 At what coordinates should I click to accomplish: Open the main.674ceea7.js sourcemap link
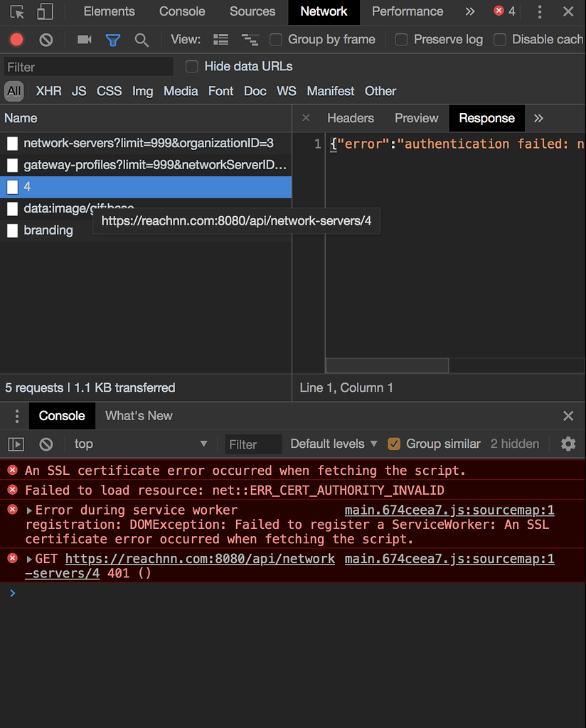tap(449, 509)
